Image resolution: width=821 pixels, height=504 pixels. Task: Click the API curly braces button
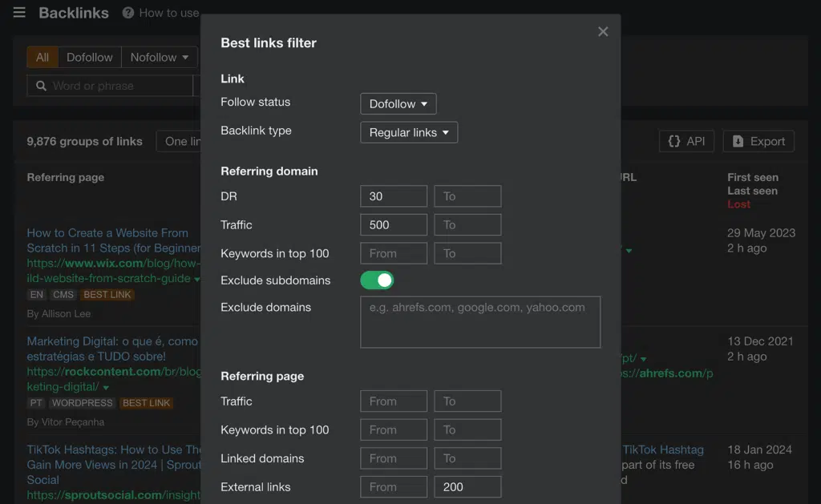coord(686,141)
